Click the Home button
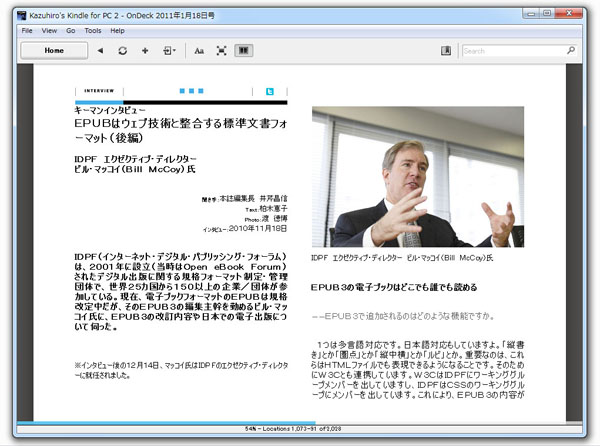The width and height of the screenshot is (600, 446). pos(54,50)
